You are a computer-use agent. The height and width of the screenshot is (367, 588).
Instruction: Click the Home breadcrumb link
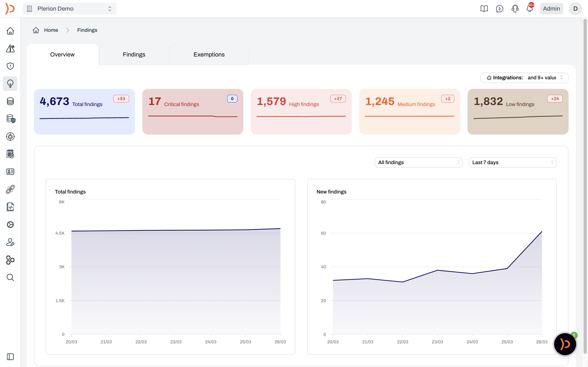[x=51, y=30]
